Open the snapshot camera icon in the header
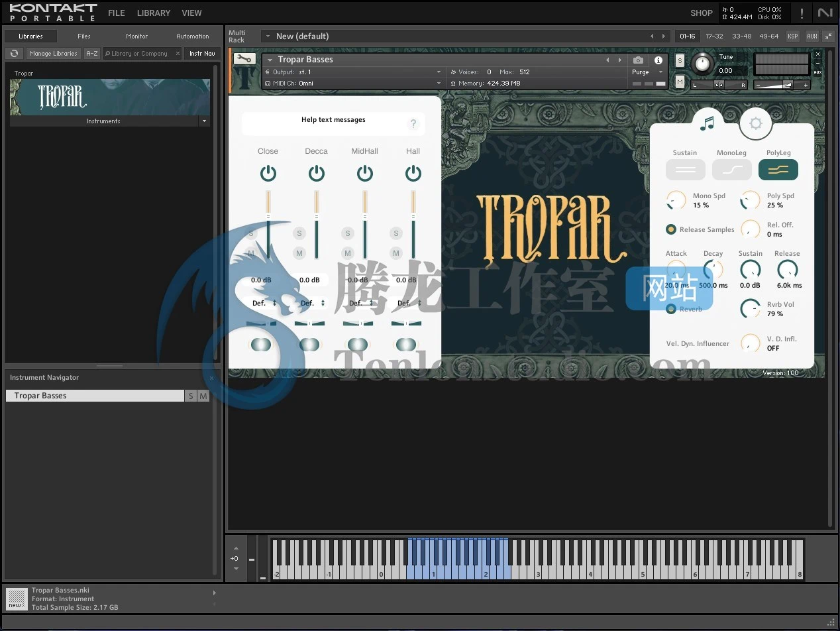This screenshot has height=631, width=840. [x=637, y=60]
